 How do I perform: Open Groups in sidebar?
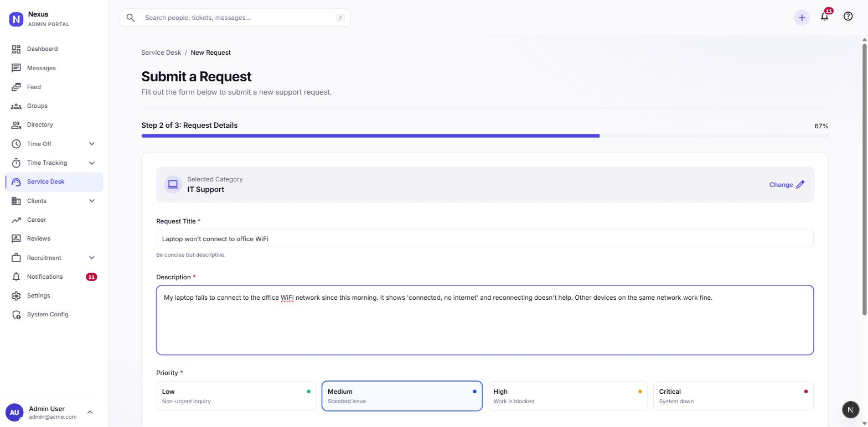coord(54,106)
